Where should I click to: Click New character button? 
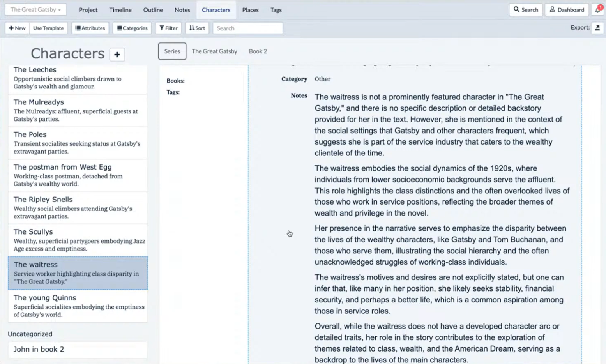click(17, 28)
